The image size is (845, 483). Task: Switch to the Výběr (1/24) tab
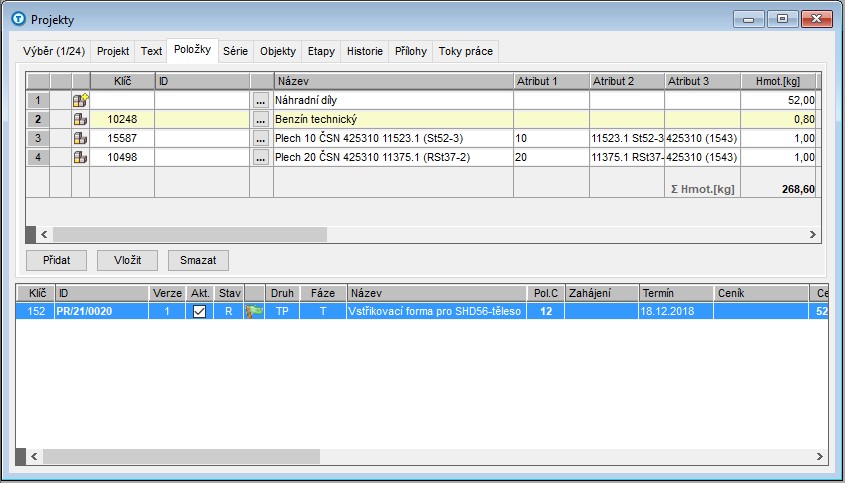point(54,51)
